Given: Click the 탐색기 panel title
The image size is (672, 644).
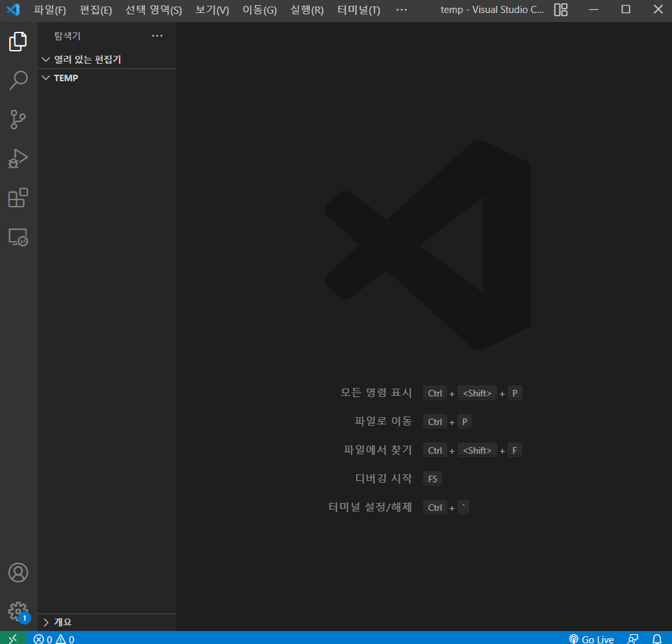Looking at the screenshot, I should coord(68,36).
